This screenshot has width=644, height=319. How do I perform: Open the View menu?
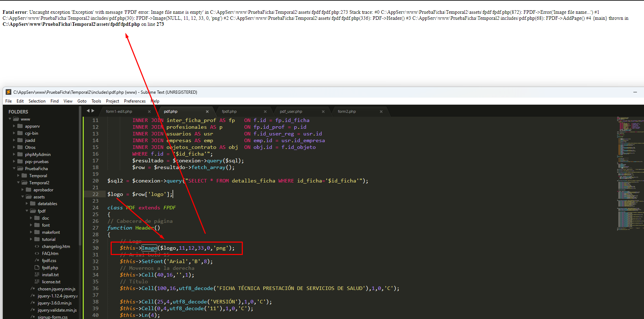point(68,101)
